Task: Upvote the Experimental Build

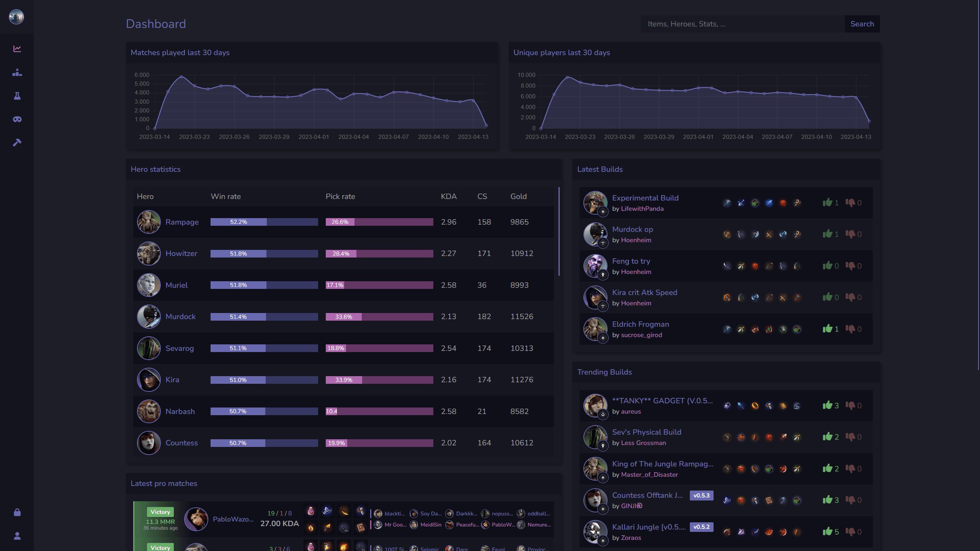Action: pyautogui.click(x=827, y=202)
